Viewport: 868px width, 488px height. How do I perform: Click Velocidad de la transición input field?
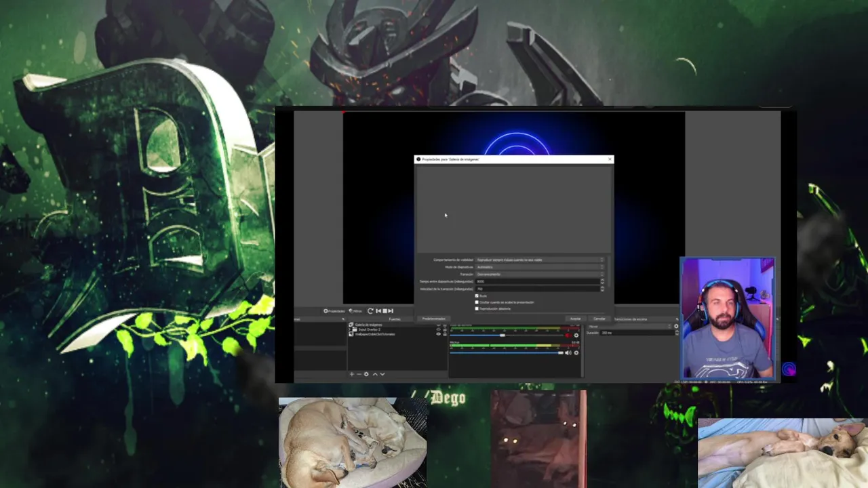(537, 289)
